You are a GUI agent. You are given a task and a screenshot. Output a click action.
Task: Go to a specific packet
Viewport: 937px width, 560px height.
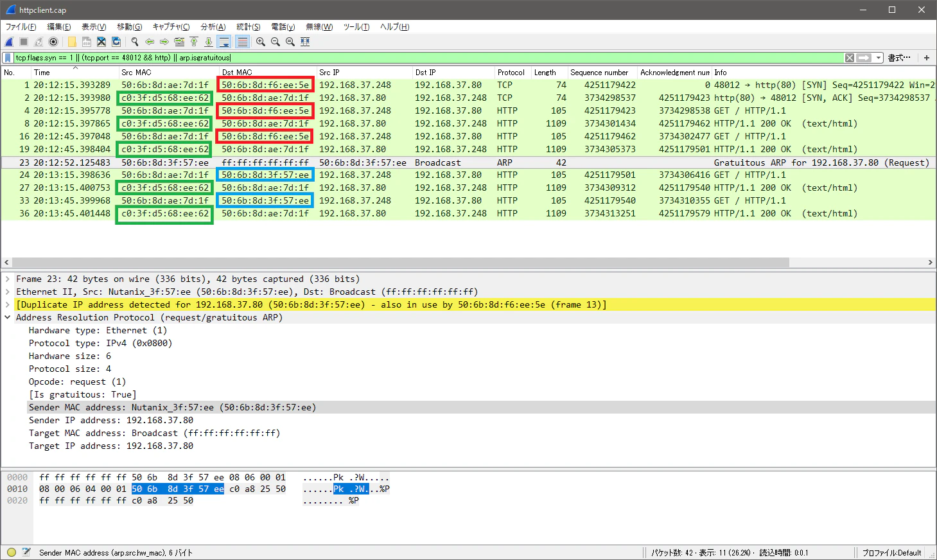pos(179,42)
